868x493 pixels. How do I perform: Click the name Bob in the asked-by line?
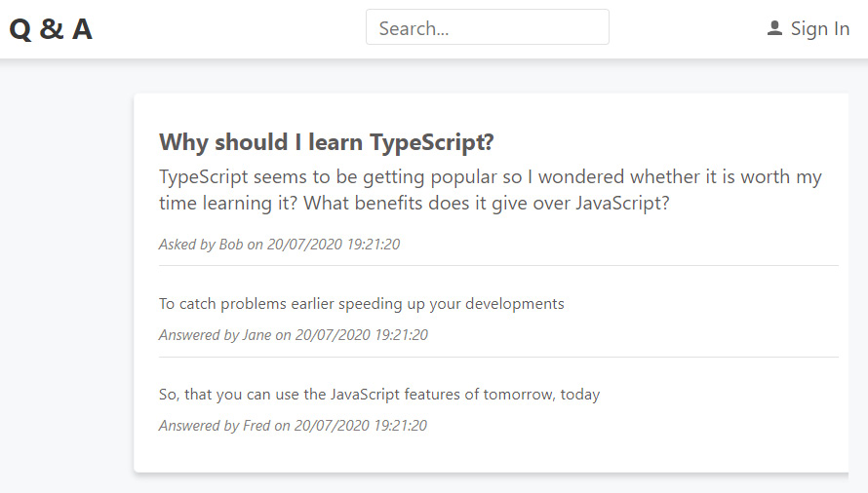pyautogui.click(x=230, y=245)
